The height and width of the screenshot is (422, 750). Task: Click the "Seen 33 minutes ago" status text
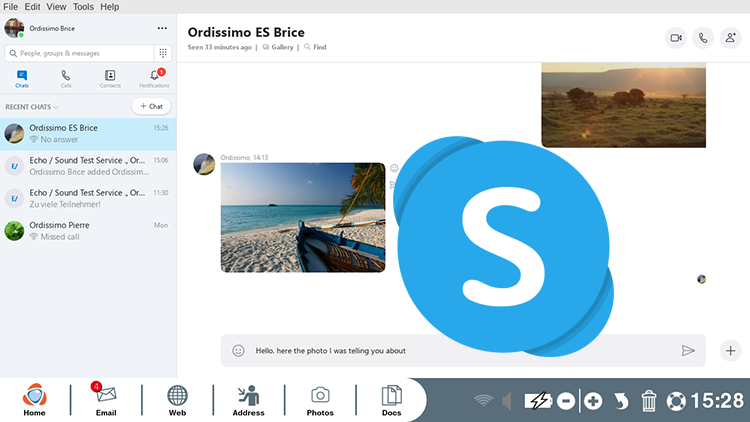coord(220,47)
